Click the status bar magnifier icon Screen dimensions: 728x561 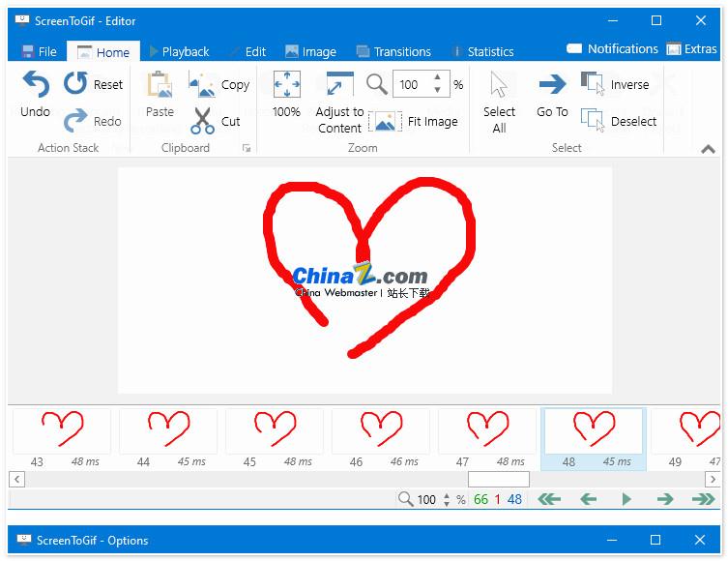[x=405, y=499]
